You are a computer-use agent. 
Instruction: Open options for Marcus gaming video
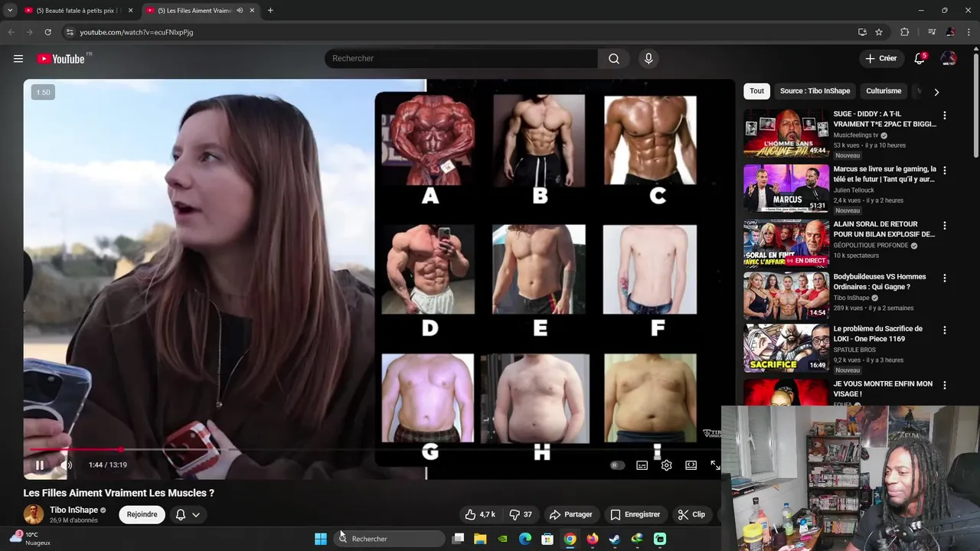coord(944,171)
